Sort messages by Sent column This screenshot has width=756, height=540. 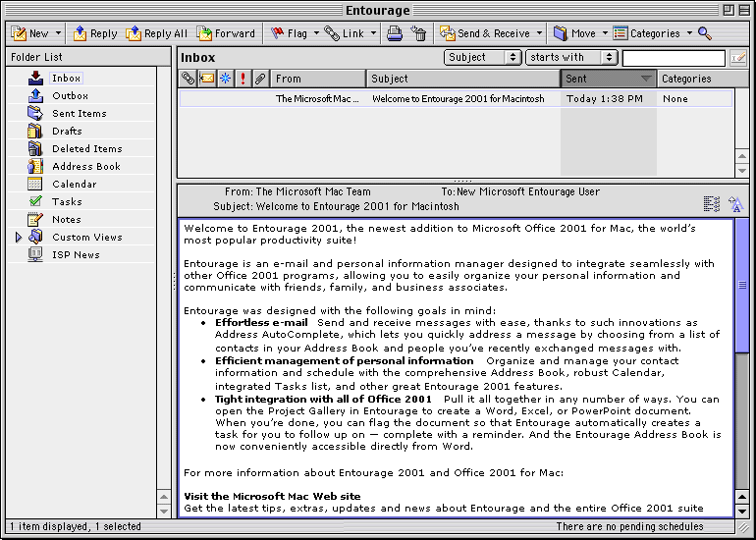[609, 79]
